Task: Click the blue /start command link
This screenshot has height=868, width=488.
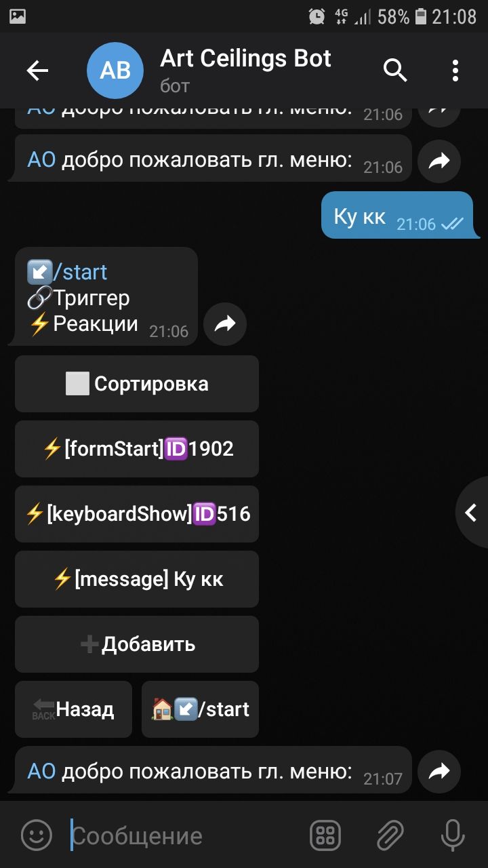Action: (x=80, y=272)
